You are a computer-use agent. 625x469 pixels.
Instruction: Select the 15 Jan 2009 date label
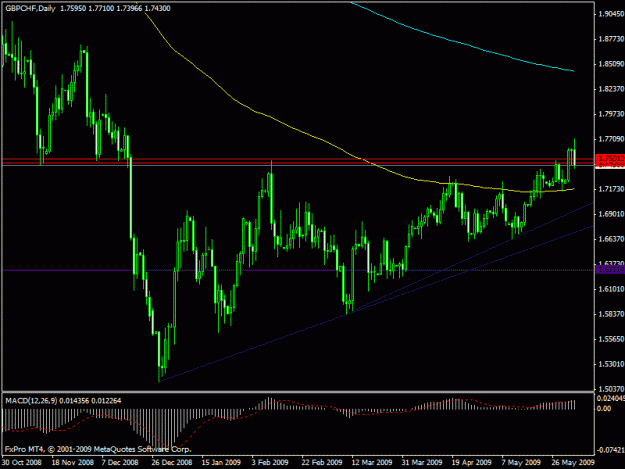point(221,462)
